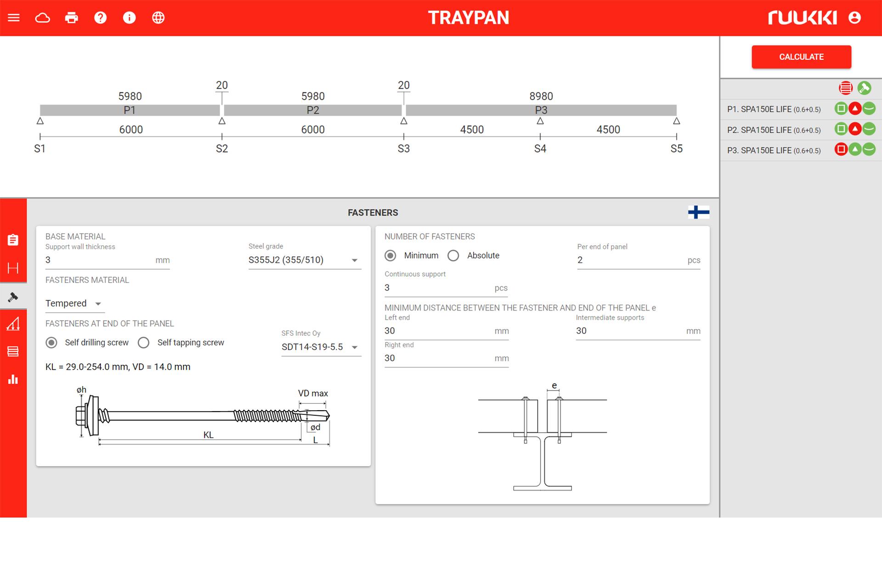Click the Intermediate supports distance field

click(638, 331)
